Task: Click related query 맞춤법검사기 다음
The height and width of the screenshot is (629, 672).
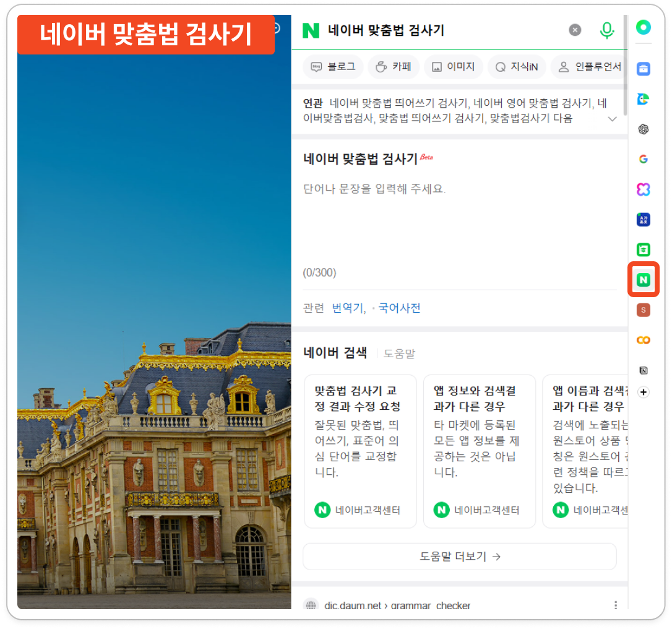Action: (531, 118)
